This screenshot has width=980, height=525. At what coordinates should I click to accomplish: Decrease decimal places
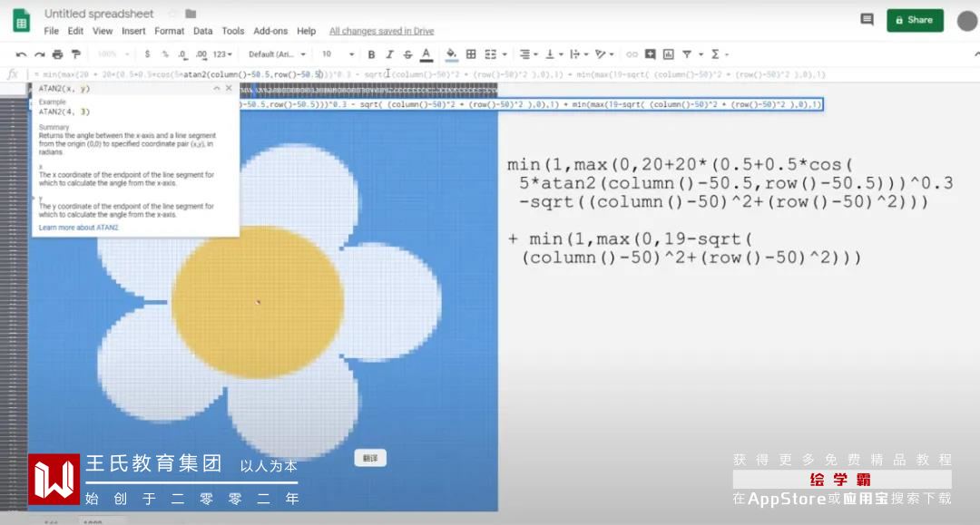[182, 55]
